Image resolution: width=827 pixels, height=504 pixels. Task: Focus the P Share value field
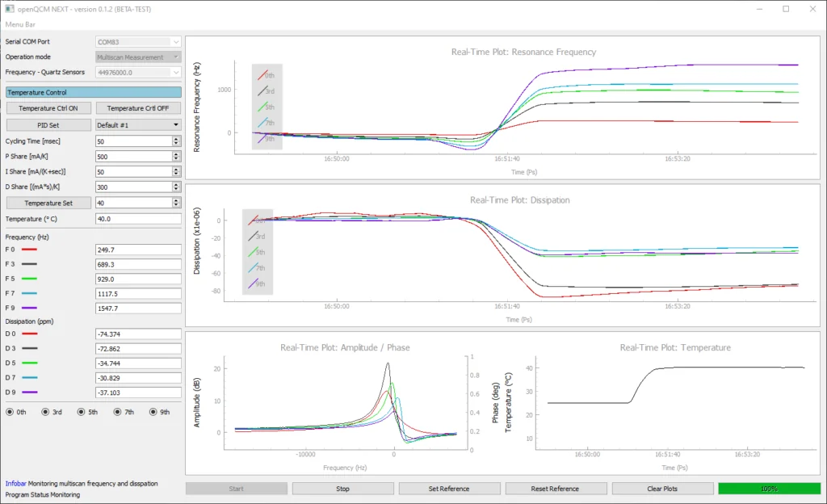click(134, 157)
